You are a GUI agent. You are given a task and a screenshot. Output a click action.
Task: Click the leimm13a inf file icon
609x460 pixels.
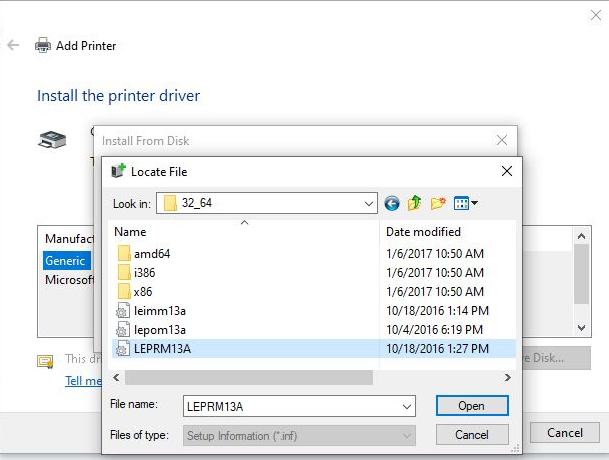pyautogui.click(x=123, y=311)
